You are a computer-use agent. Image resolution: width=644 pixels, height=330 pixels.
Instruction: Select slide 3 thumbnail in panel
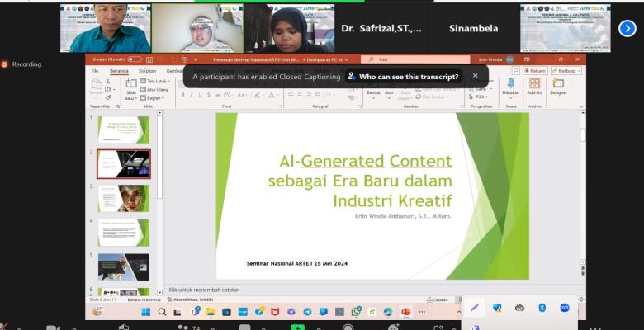coord(124,198)
